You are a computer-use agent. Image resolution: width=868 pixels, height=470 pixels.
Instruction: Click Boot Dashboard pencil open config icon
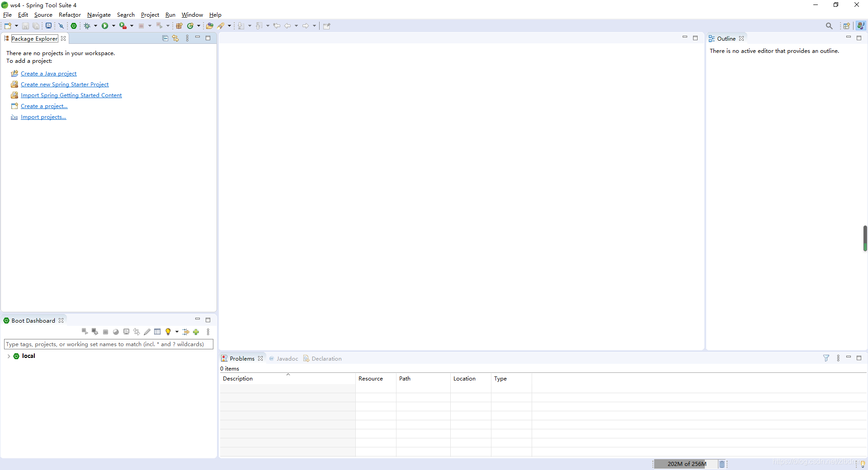(147, 332)
